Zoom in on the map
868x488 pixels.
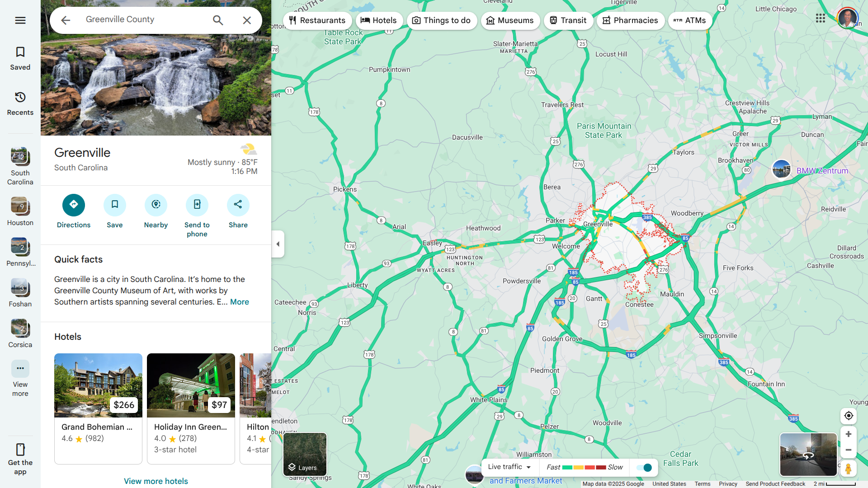[849, 434]
